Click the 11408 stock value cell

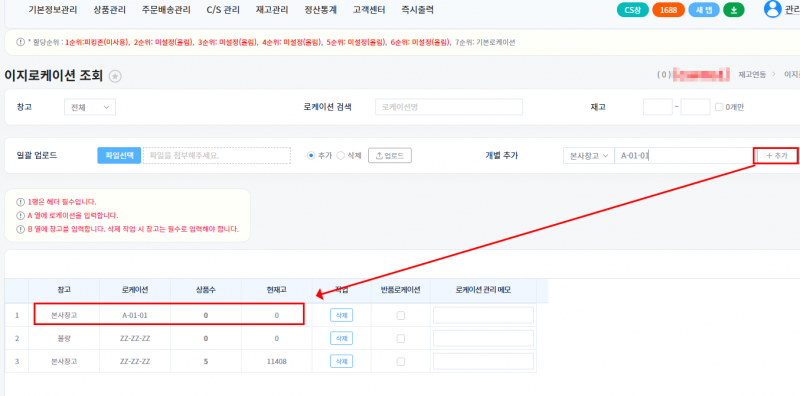[276, 361]
